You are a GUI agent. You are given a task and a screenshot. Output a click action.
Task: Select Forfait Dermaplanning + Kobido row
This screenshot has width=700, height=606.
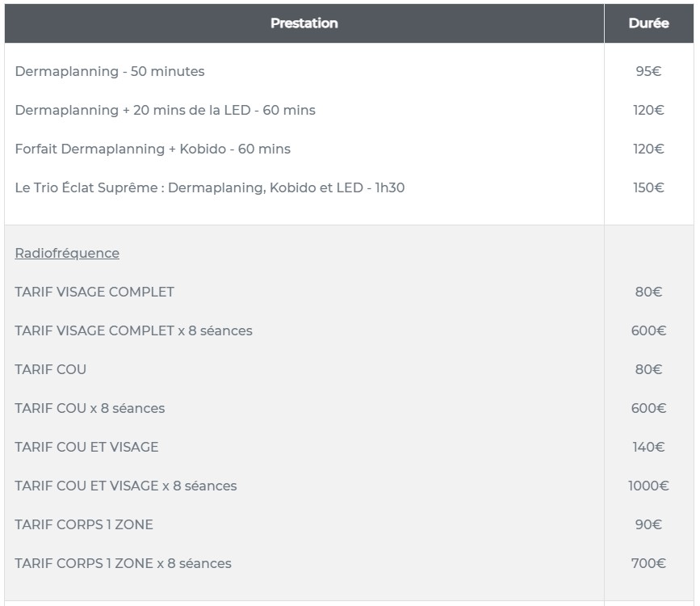[x=153, y=149]
